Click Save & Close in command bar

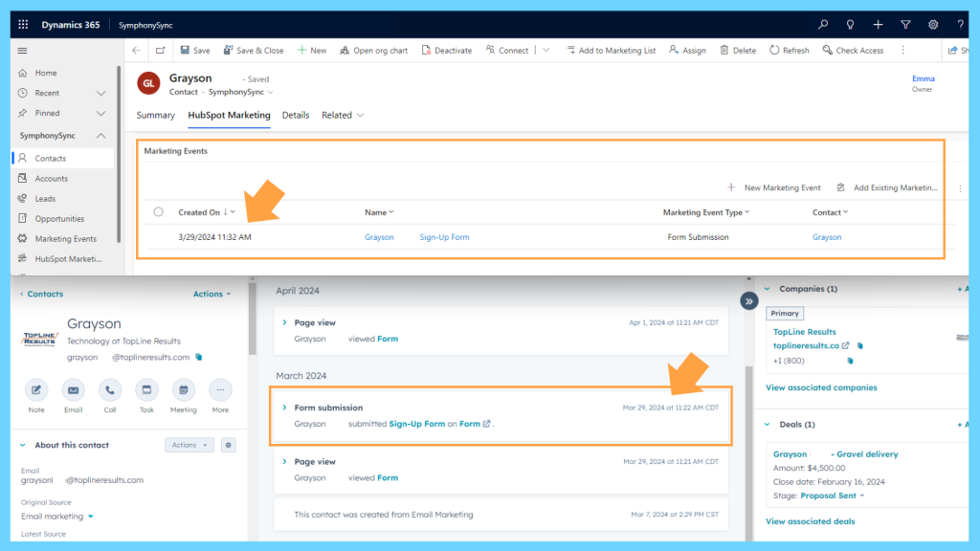pos(253,50)
